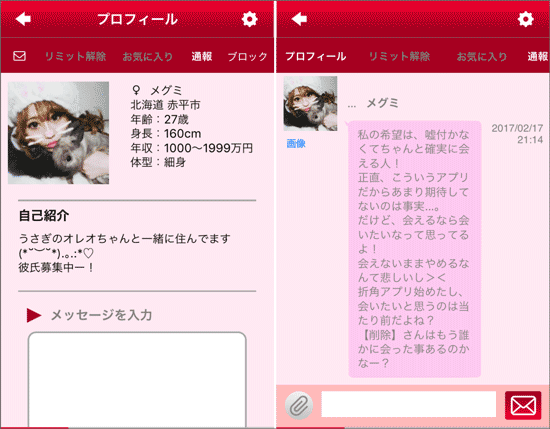
Task: Tap the 体型：細身 line
Action: coord(158,162)
